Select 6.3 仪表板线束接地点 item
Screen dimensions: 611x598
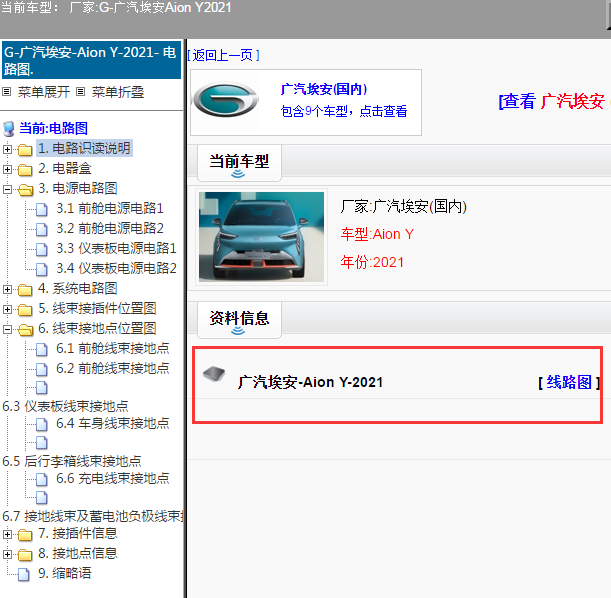(65, 406)
